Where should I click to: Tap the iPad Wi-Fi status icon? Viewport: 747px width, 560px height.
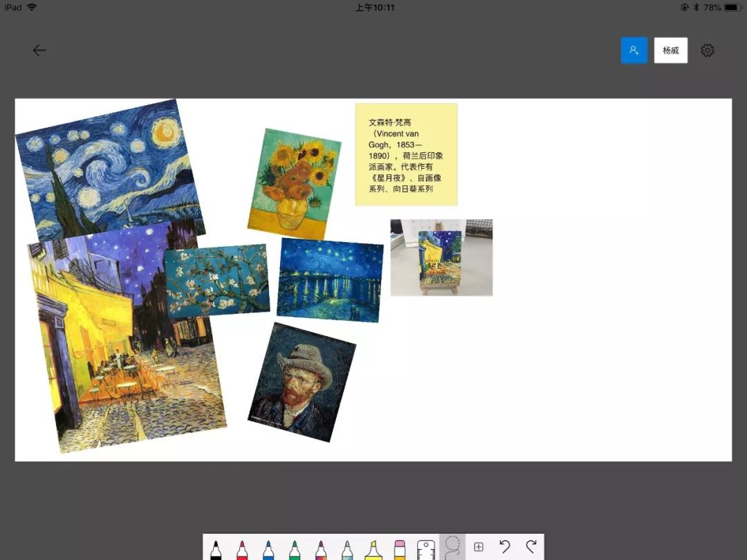coord(32,7)
